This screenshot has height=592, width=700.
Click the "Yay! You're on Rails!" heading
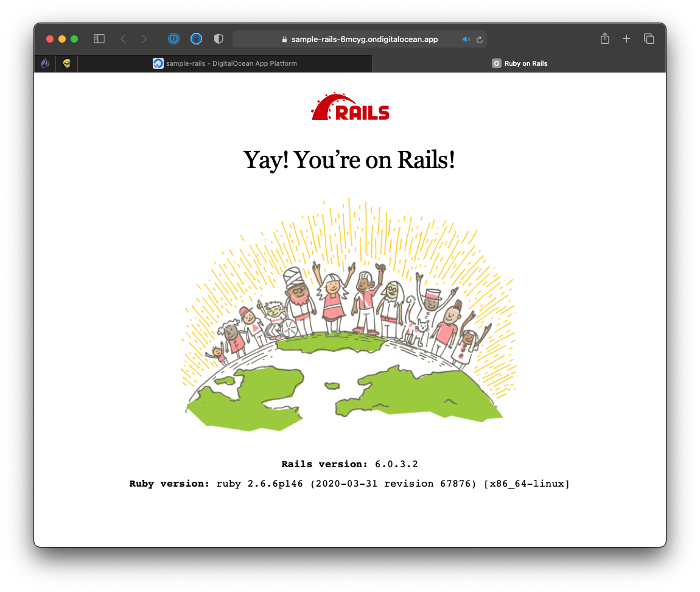(x=349, y=160)
